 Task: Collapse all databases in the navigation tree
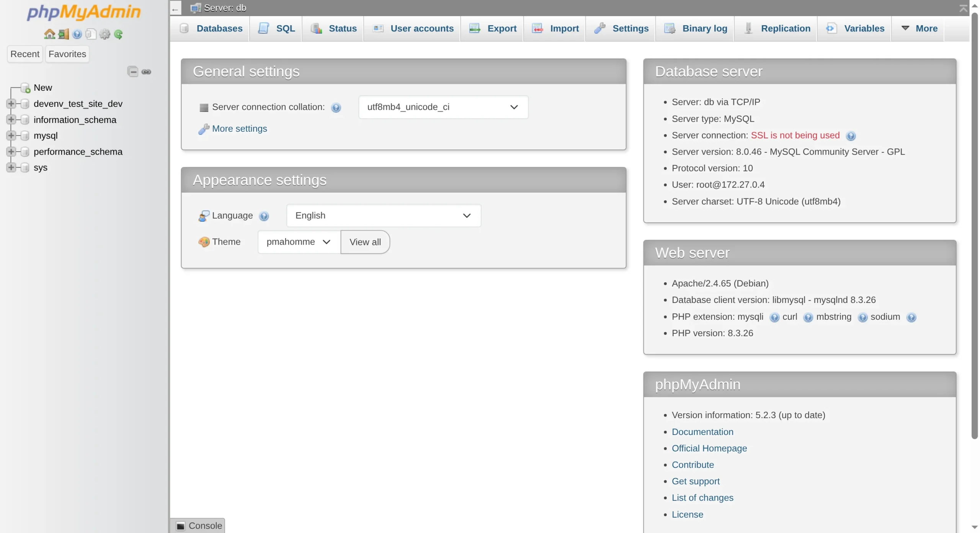pos(132,72)
